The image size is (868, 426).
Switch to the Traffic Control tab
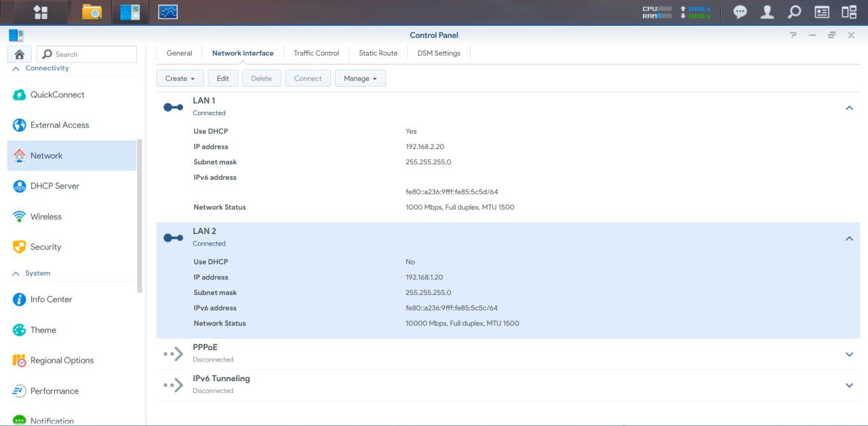pyautogui.click(x=316, y=53)
